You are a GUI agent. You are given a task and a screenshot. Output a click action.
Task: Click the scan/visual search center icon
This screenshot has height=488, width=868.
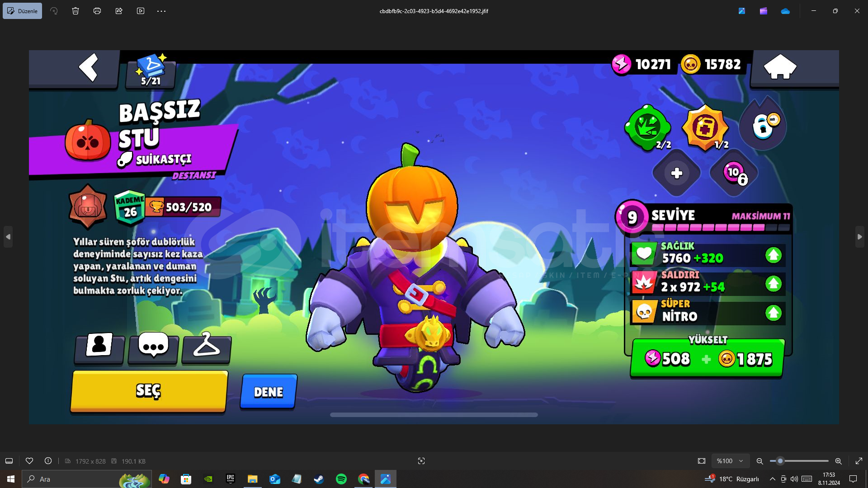[421, 461]
